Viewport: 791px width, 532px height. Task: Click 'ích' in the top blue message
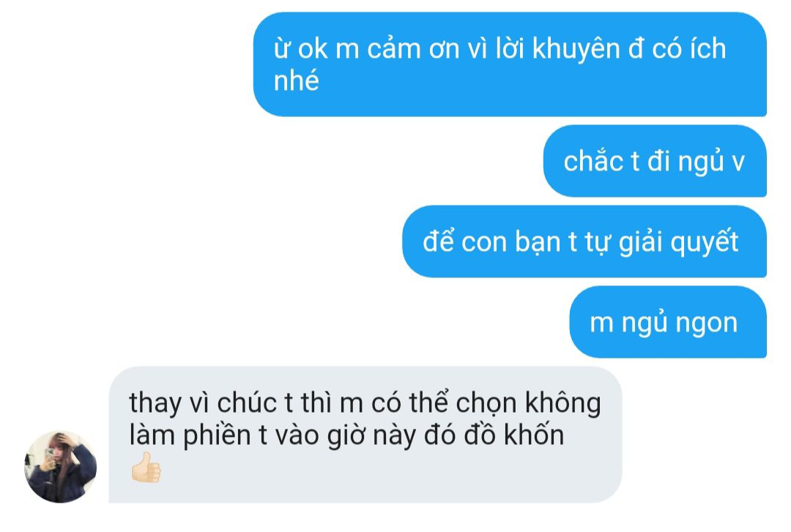tap(709, 48)
